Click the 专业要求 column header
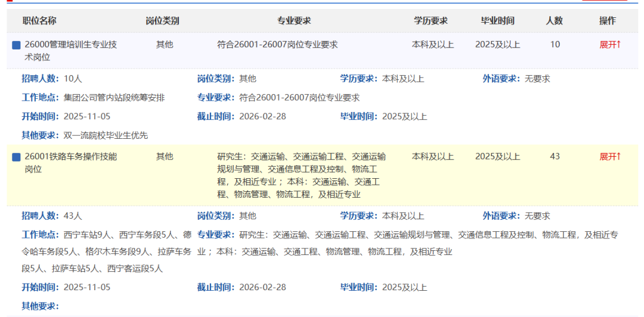 click(x=294, y=21)
